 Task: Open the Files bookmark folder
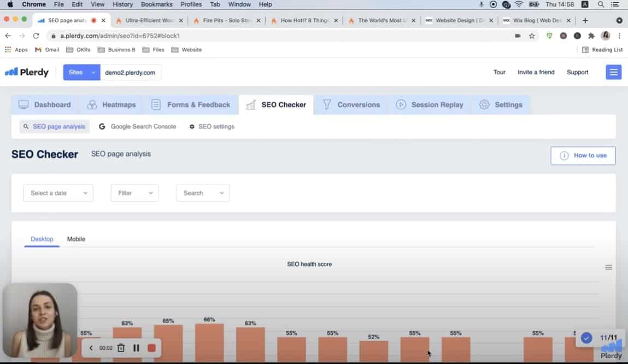point(154,50)
